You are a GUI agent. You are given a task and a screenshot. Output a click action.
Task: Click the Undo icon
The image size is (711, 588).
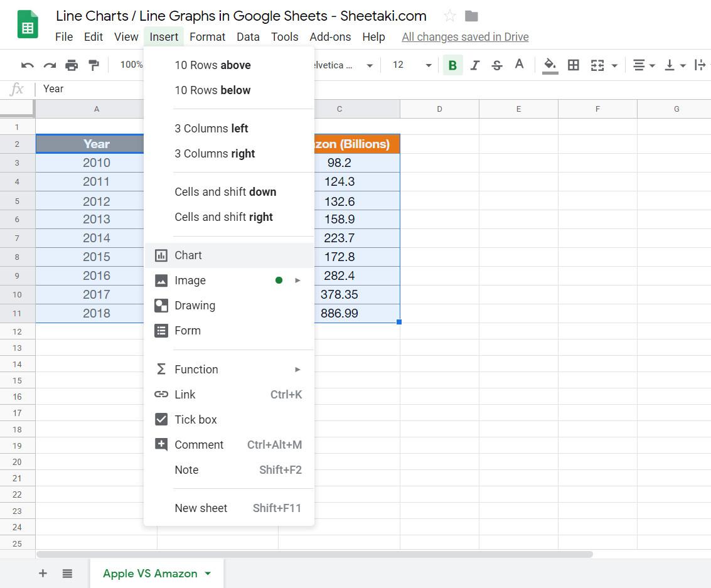click(x=26, y=65)
